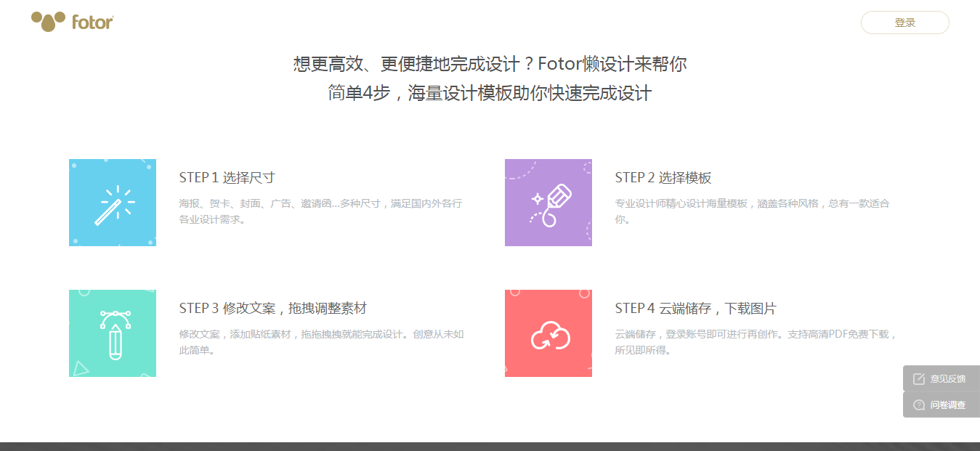
Task: Click the STEP 4 description starting 云端储存，登录账号
Action: 756,342
